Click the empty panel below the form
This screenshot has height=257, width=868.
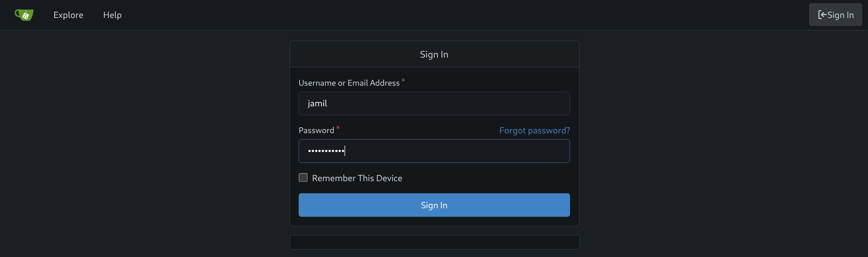click(434, 242)
